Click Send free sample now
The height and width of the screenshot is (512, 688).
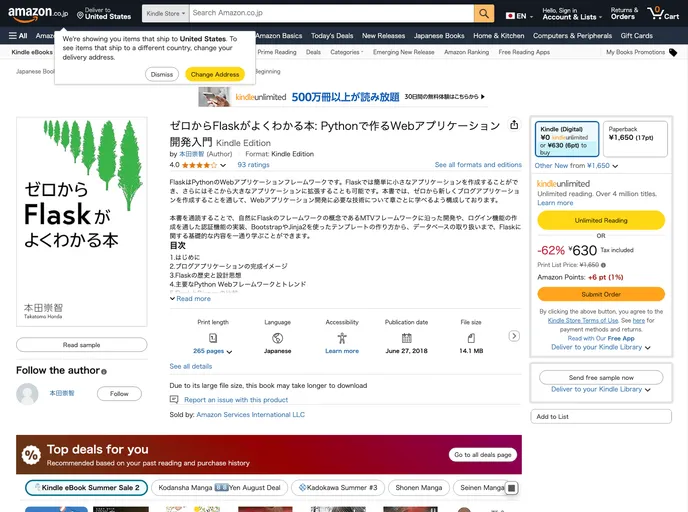[601, 377]
